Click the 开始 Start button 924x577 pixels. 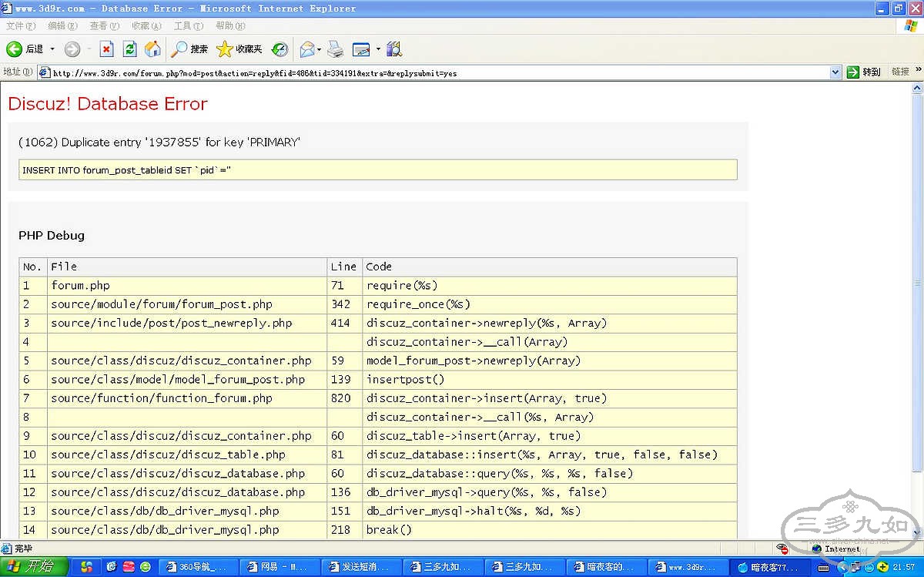point(35,567)
